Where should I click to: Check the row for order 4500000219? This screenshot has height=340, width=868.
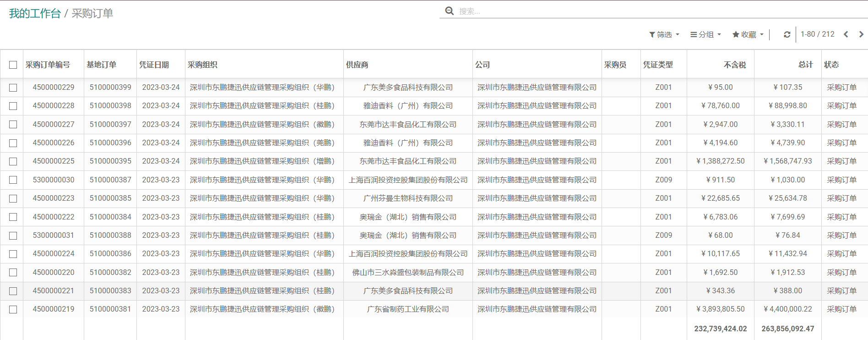[x=13, y=309]
